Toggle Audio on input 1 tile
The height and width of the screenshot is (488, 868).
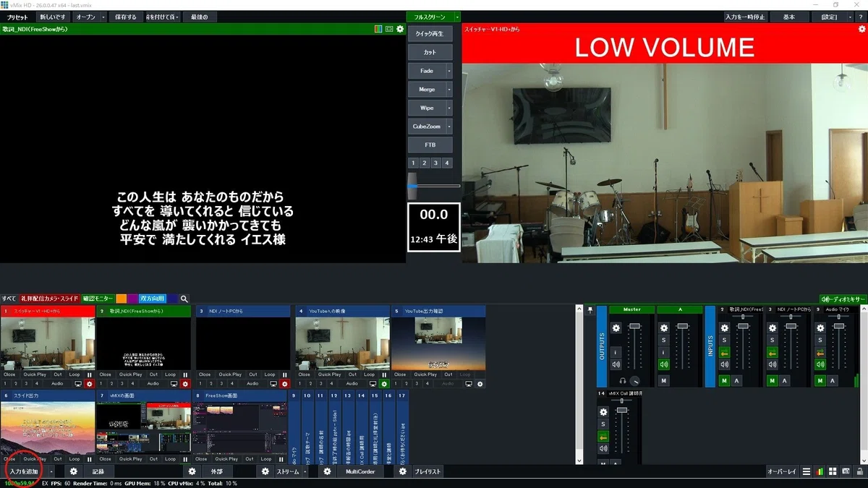pyautogui.click(x=57, y=384)
